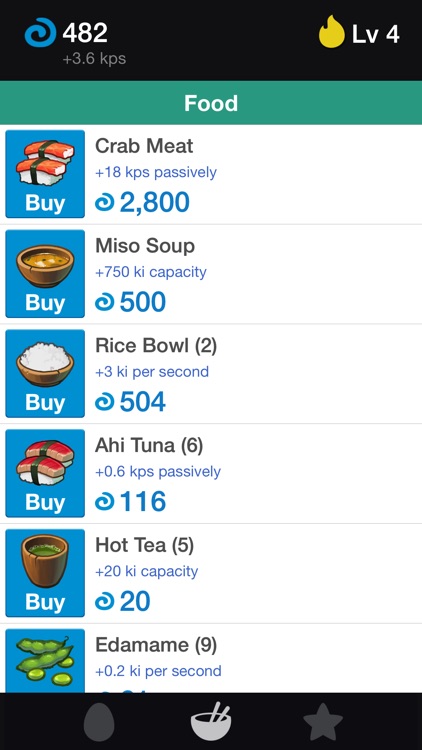Select the food bowl tab
Image resolution: width=422 pixels, height=750 pixels.
(x=211, y=721)
